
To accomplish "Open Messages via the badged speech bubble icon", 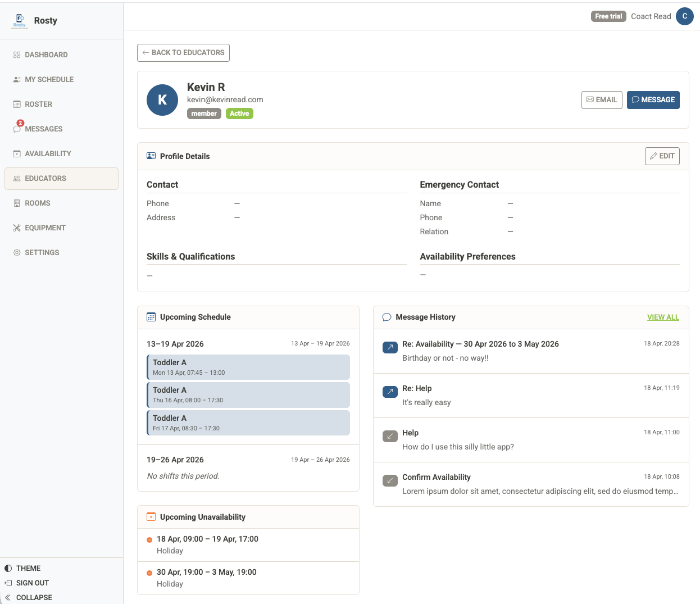I will tap(17, 129).
